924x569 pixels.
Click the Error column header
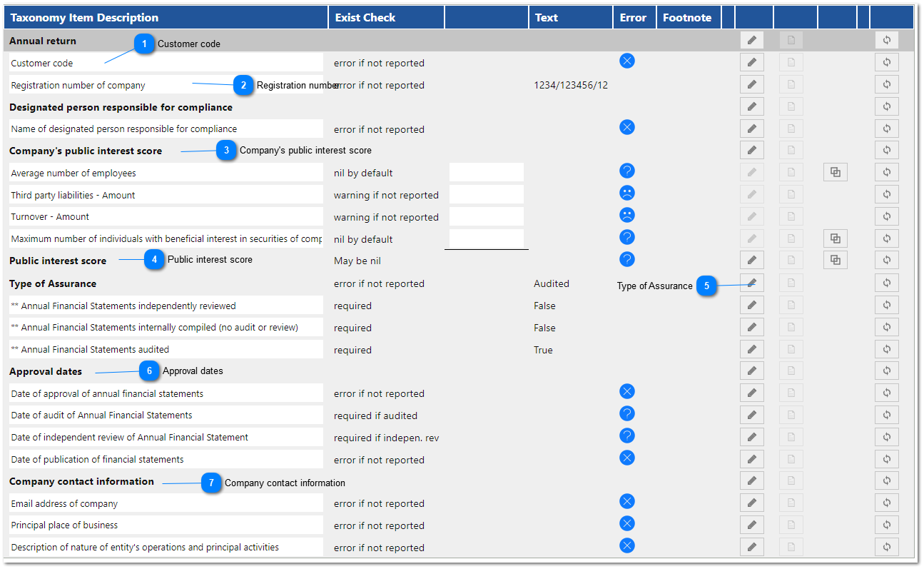(x=634, y=17)
